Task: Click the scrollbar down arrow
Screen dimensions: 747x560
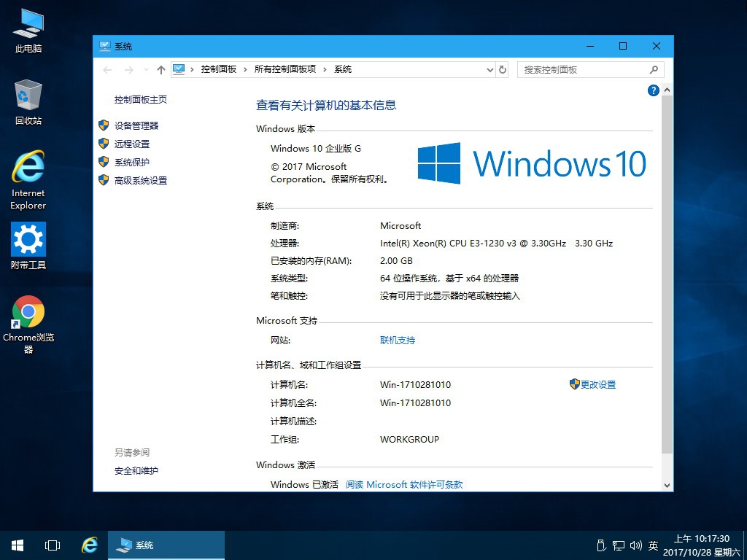Action: pyautogui.click(x=667, y=485)
